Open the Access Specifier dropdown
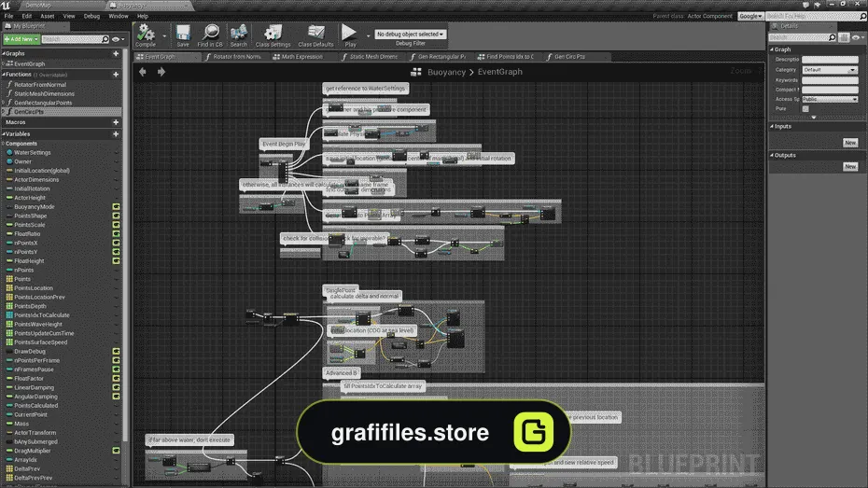 (x=830, y=99)
